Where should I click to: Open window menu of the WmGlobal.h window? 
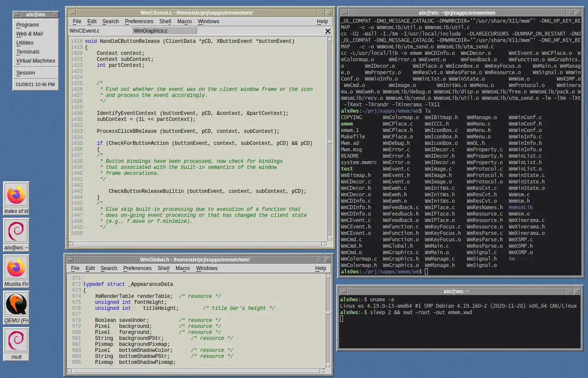click(x=70, y=260)
